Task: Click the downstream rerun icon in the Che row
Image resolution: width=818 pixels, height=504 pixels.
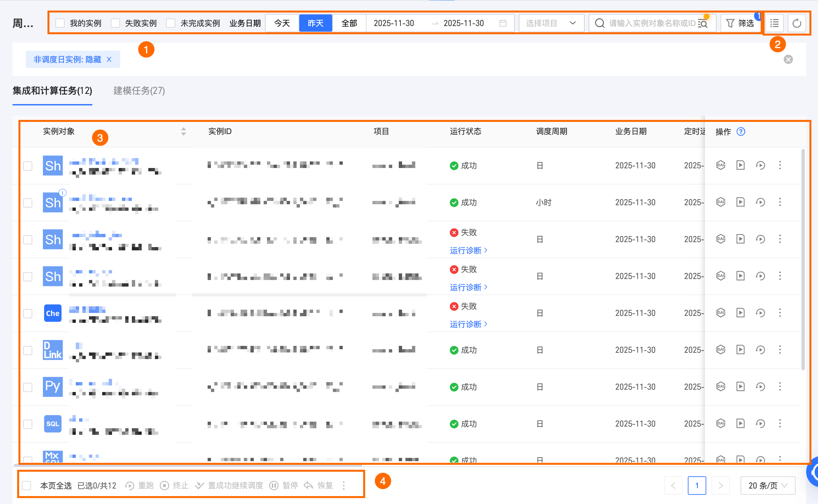Action: (760, 313)
